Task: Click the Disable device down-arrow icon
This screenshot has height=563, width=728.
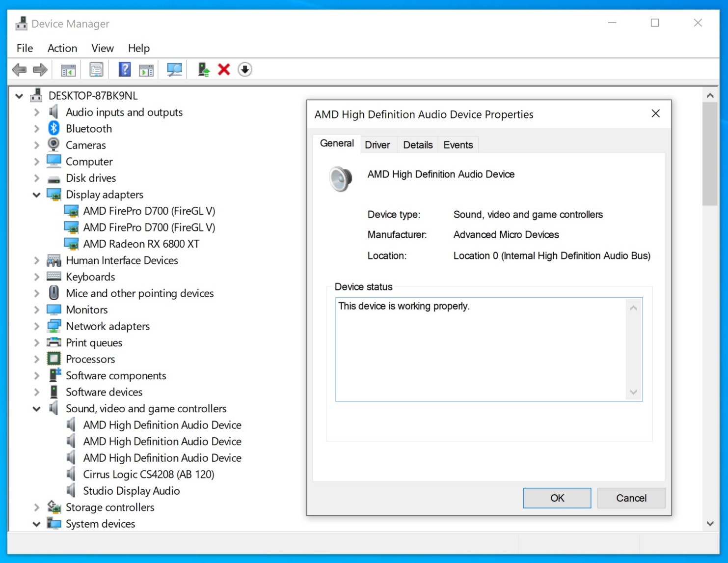Action: tap(245, 70)
